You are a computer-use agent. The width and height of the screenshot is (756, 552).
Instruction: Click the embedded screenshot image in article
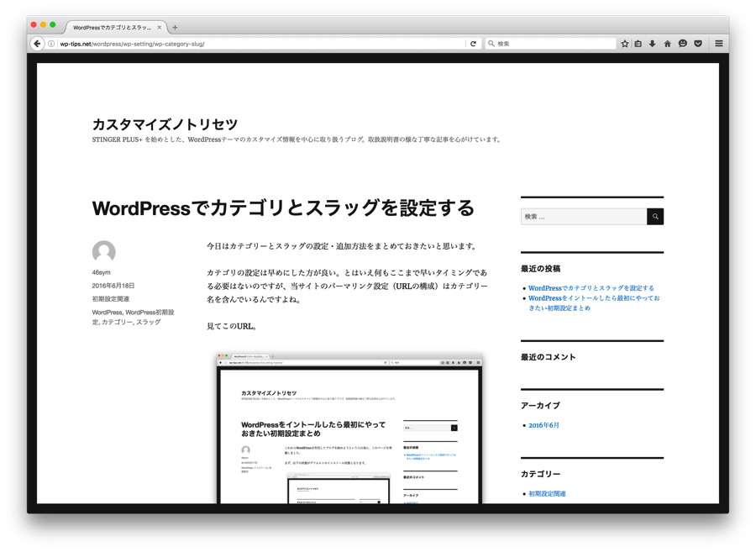pos(349,428)
